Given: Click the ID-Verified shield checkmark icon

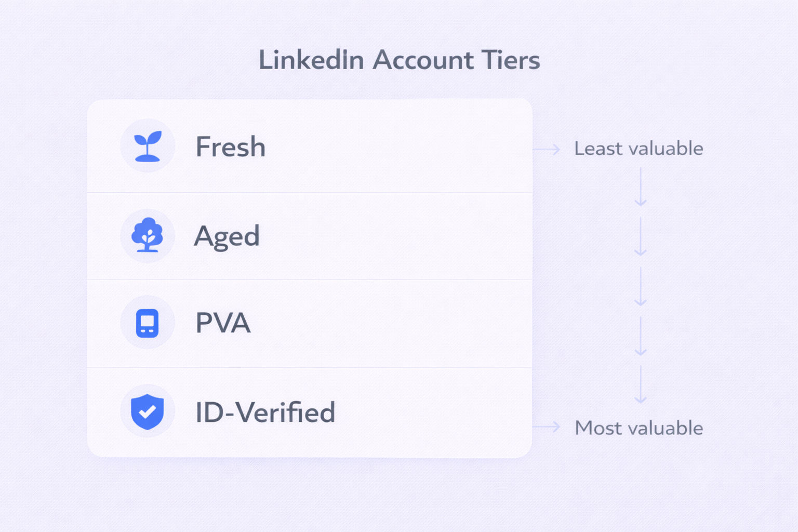Looking at the screenshot, I should [148, 411].
